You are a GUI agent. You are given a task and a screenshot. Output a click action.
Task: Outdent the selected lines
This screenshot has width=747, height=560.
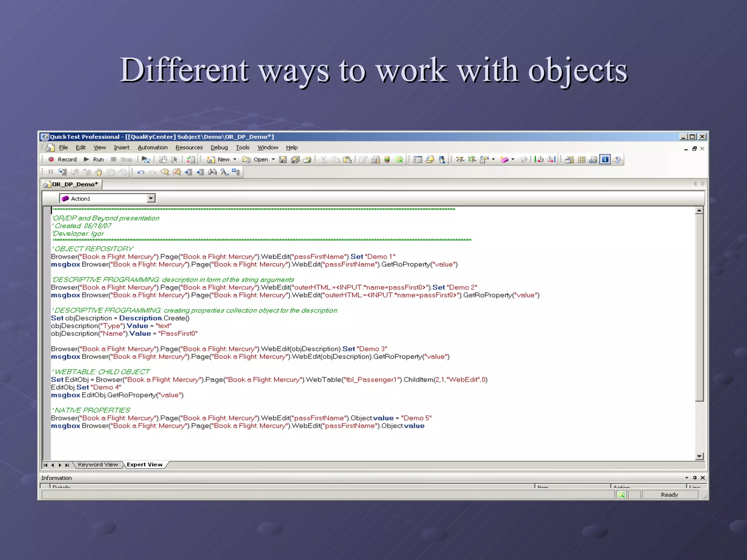(200, 172)
